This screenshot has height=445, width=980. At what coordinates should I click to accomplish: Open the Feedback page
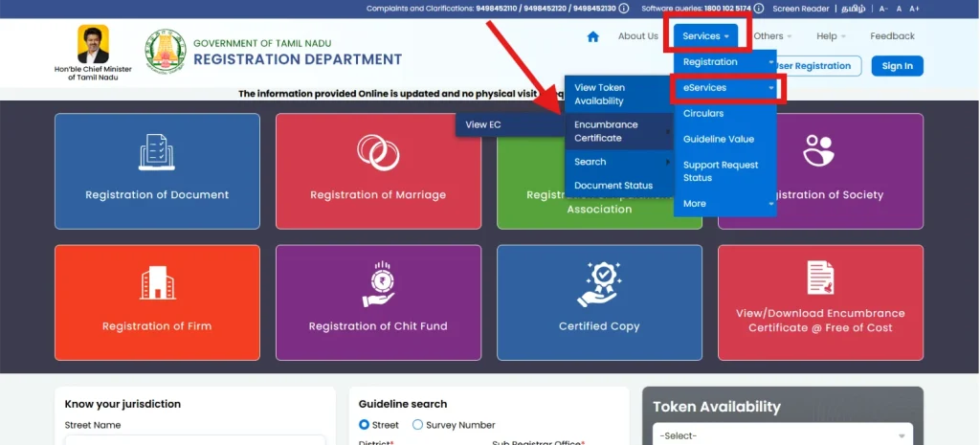pyautogui.click(x=892, y=36)
